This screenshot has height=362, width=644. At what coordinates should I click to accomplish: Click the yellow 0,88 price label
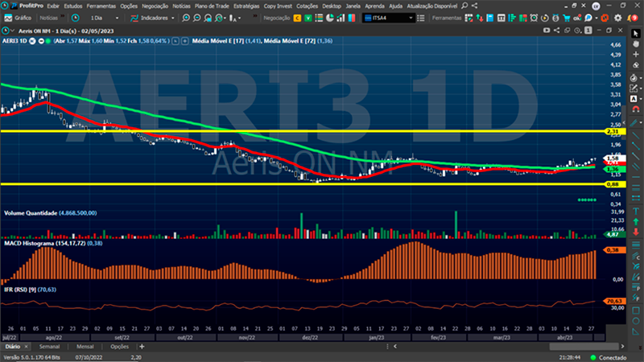(x=614, y=184)
